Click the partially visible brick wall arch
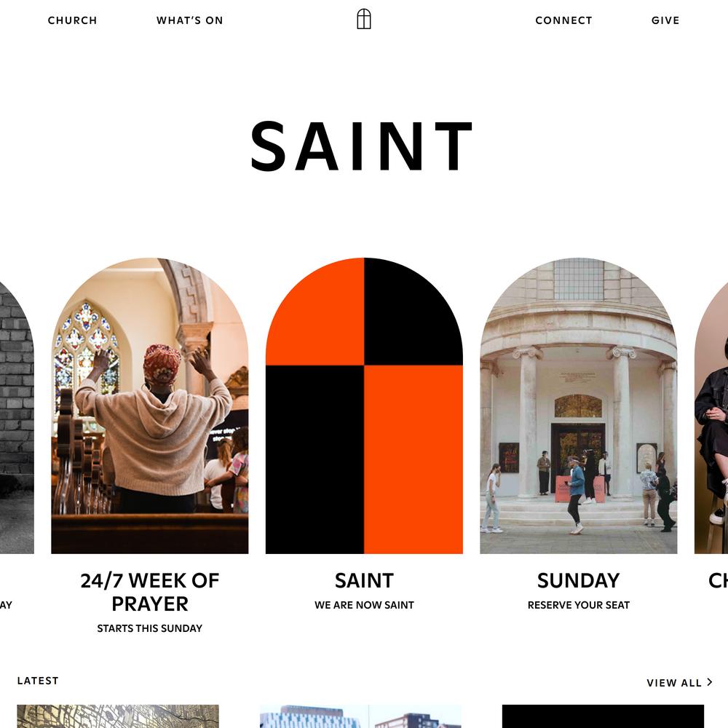Viewport: 728px width, 728px height. [17, 417]
